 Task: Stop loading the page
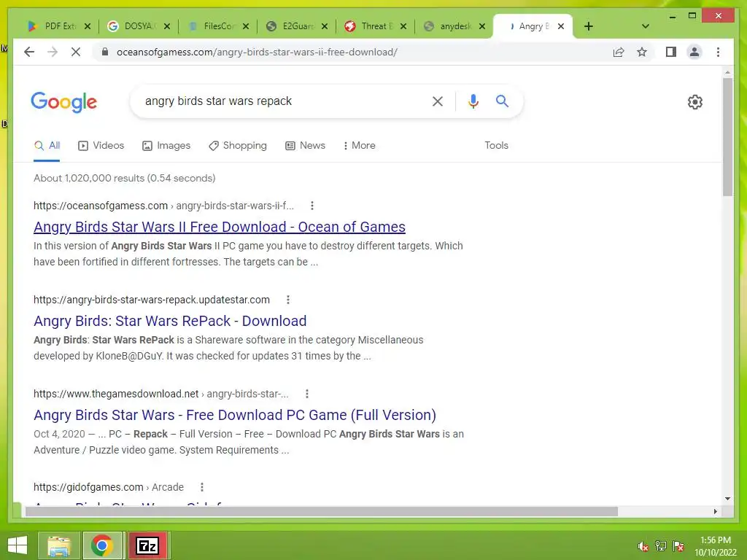pyautogui.click(x=76, y=52)
